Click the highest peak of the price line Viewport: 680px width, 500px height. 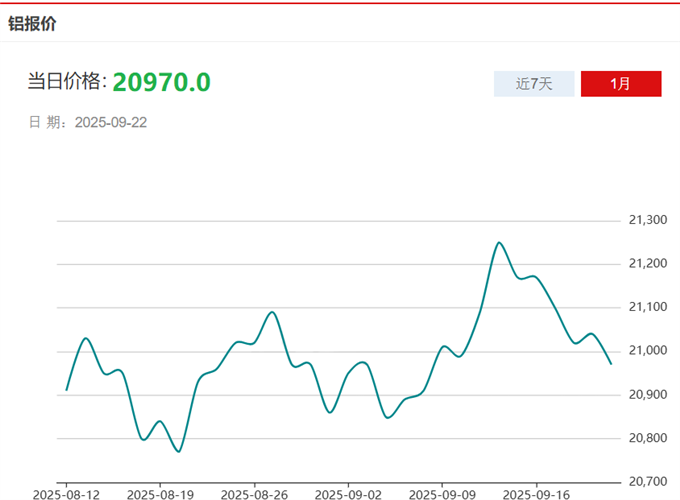498,242
